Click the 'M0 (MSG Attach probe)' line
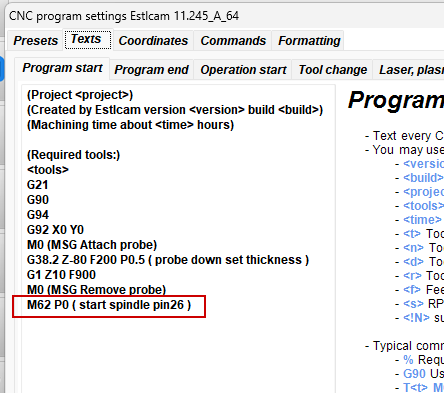Screen dimensions: 444x393 [x=92, y=245]
